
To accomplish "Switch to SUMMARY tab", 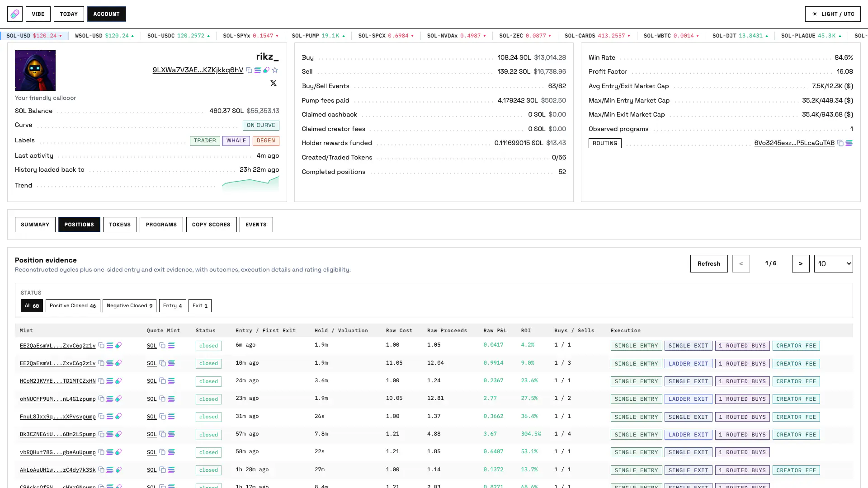I will [x=35, y=225].
